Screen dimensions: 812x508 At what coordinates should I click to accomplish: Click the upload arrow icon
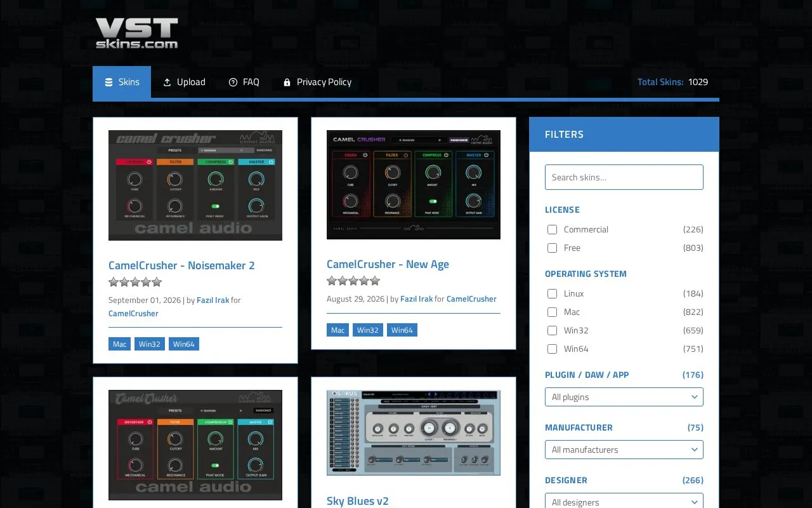(167, 82)
